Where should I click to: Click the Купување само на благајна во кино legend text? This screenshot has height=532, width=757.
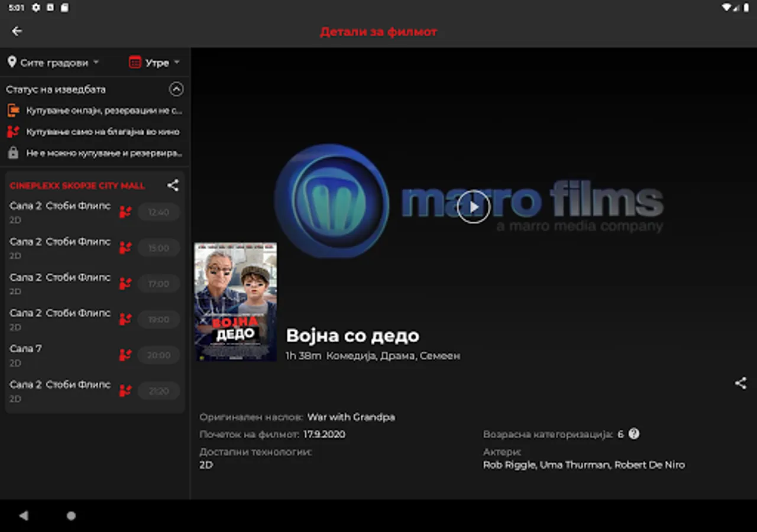103,132
